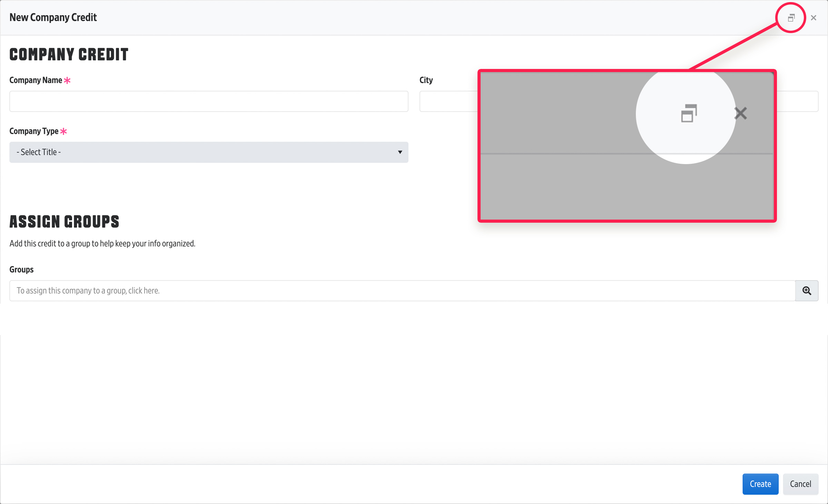The image size is (828, 504).
Task: Click the Groups field label
Action: coord(21,270)
